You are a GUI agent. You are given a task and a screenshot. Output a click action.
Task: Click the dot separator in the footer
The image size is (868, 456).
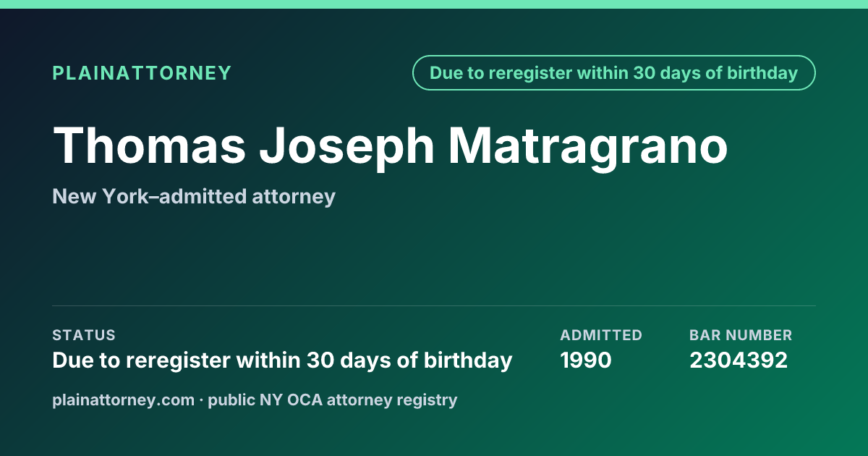[x=201, y=400]
